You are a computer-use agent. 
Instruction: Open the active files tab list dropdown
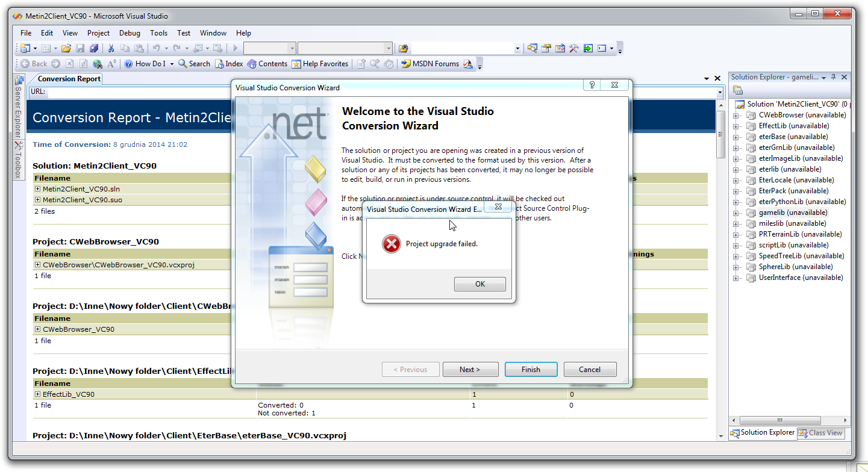pos(707,79)
